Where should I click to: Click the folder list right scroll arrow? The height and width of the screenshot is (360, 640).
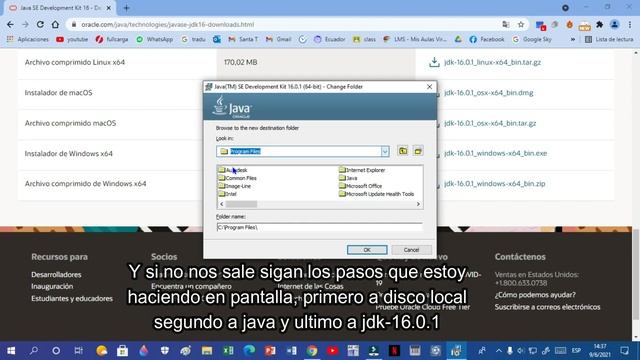coord(418,204)
